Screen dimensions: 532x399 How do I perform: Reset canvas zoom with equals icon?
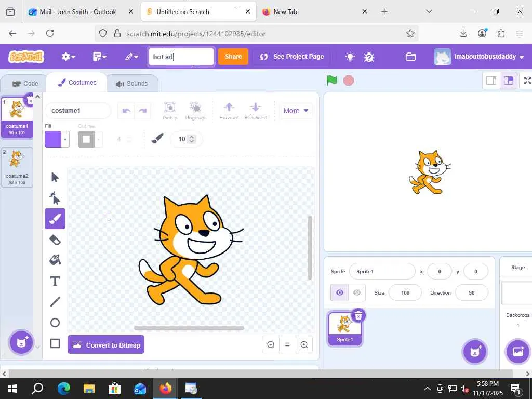(287, 345)
